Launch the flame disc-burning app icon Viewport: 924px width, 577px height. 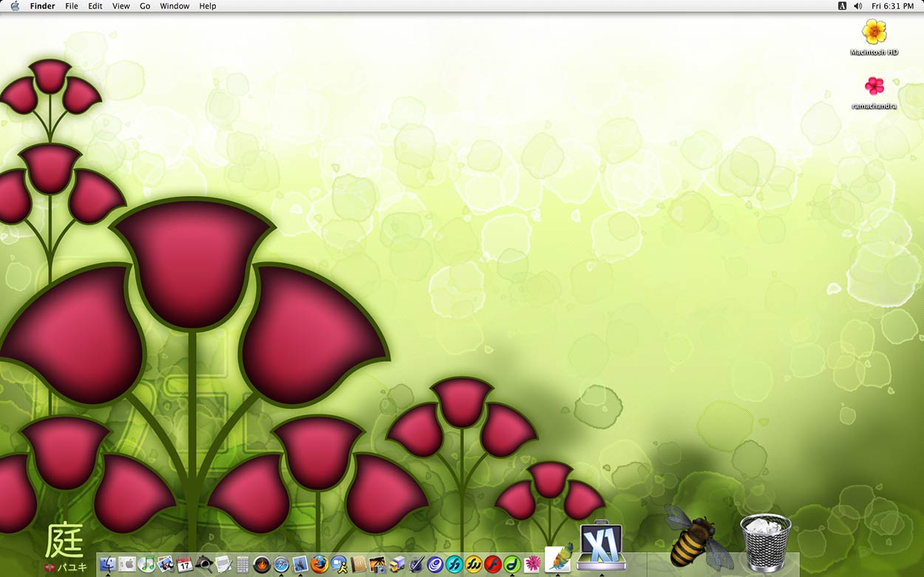pyautogui.click(x=262, y=564)
